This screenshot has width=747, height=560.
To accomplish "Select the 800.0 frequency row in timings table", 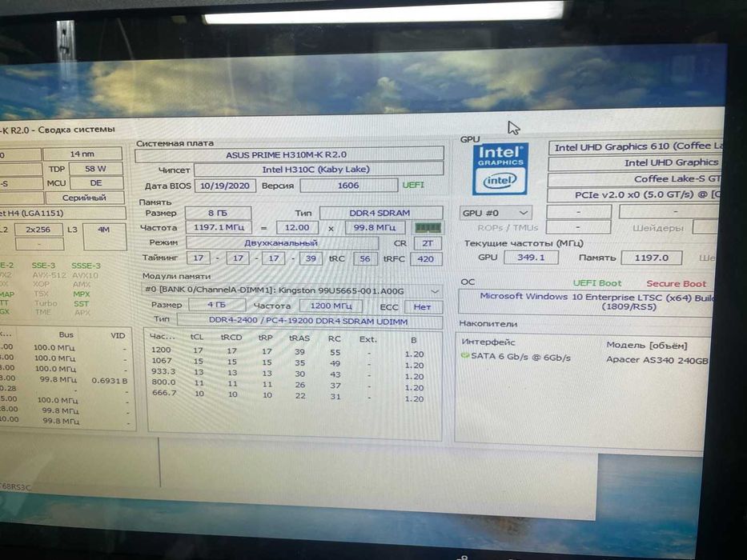I will click(x=287, y=385).
